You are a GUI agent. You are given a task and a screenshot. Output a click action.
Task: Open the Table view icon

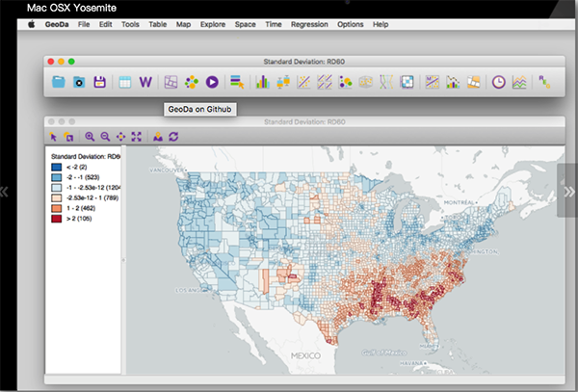[x=124, y=83]
